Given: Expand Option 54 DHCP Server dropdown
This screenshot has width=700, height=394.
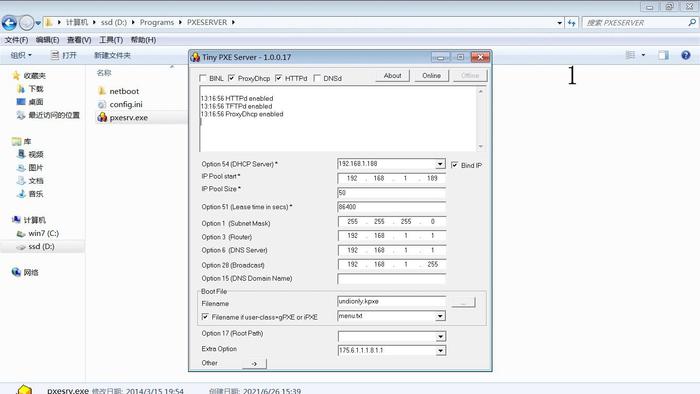Looking at the screenshot, I should 440,164.
